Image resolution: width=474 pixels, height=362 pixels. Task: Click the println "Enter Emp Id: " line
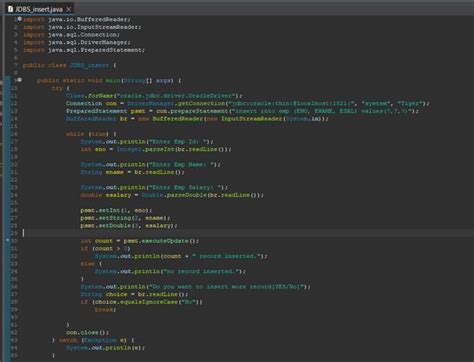[x=147, y=142]
